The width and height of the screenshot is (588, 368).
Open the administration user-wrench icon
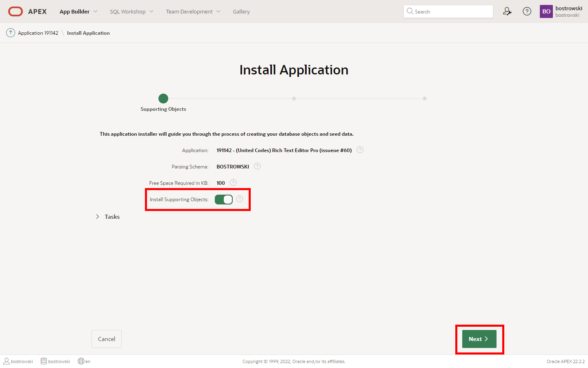pyautogui.click(x=507, y=11)
